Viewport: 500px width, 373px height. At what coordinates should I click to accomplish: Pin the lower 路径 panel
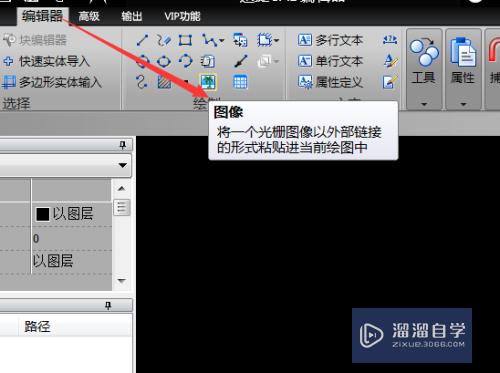pos(108,305)
